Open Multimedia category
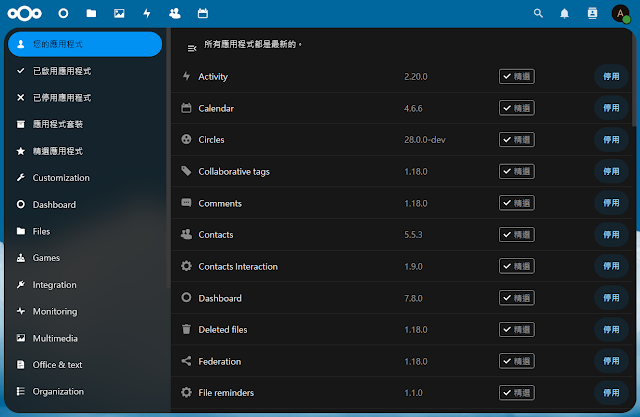This screenshot has height=417, width=640. click(x=85, y=338)
